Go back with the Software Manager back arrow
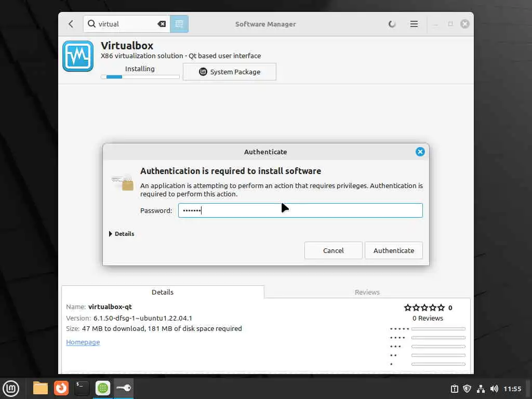The image size is (532, 399). [x=71, y=24]
